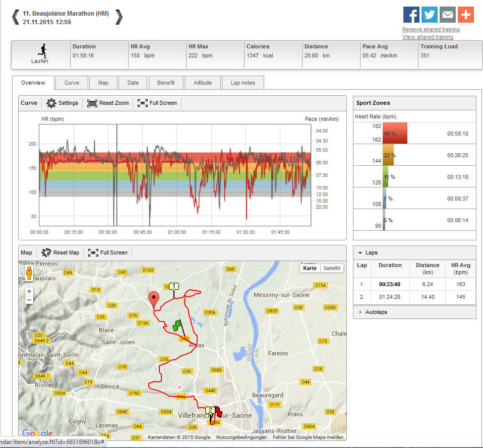The image size is (483, 448).
Task: Click the Distance value 20.60
Action: [311, 56]
